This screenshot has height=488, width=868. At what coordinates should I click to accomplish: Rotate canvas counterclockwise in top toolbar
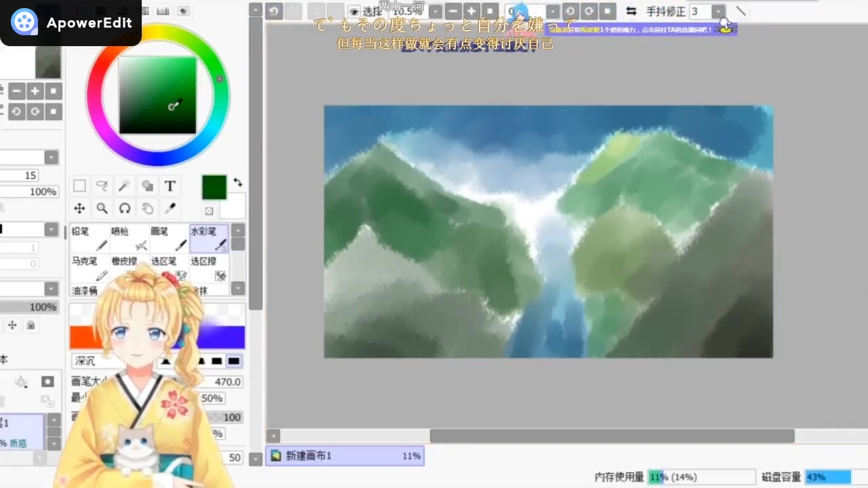click(570, 11)
